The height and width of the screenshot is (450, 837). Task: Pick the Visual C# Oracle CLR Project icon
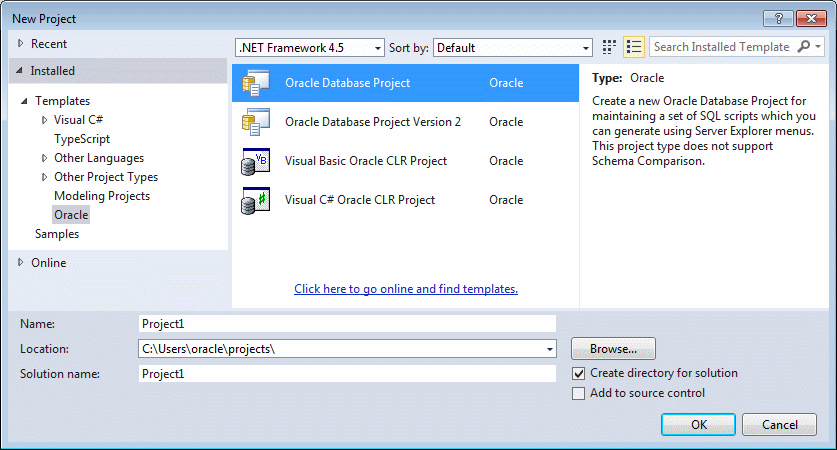click(x=256, y=200)
